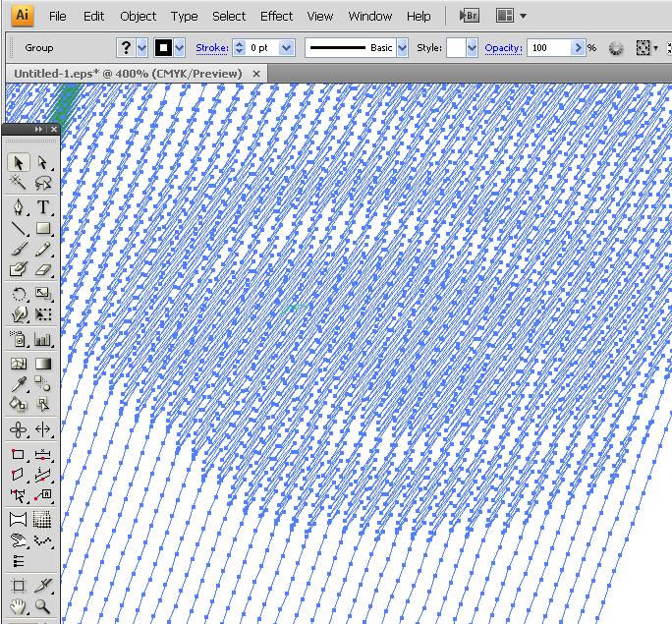Screen dimensions: 672x624
Task: Activate the Zoom magnifier tool
Action: coord(43,606)
